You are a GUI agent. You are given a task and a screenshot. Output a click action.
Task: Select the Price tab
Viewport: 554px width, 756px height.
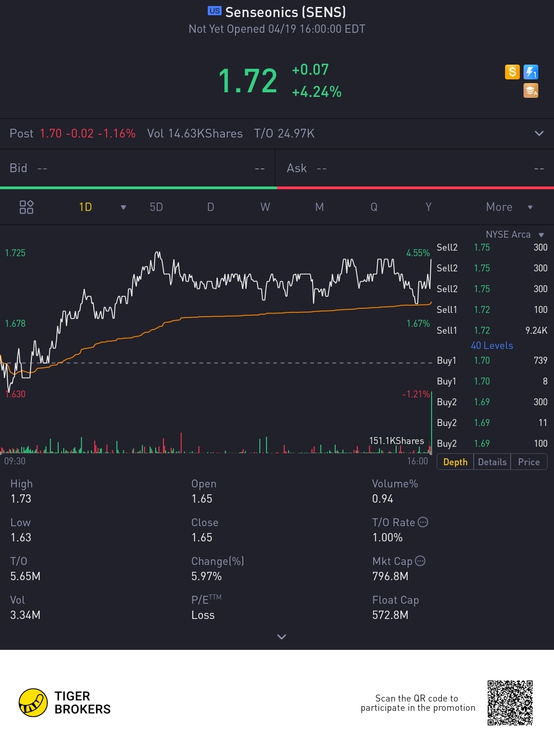pos(529,462)
